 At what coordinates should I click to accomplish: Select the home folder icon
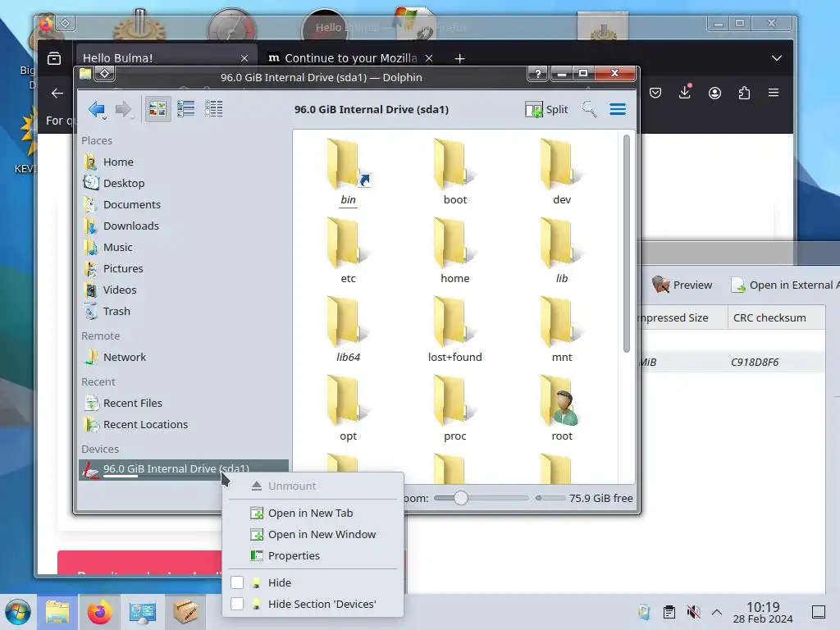click(x=454, y=243)
